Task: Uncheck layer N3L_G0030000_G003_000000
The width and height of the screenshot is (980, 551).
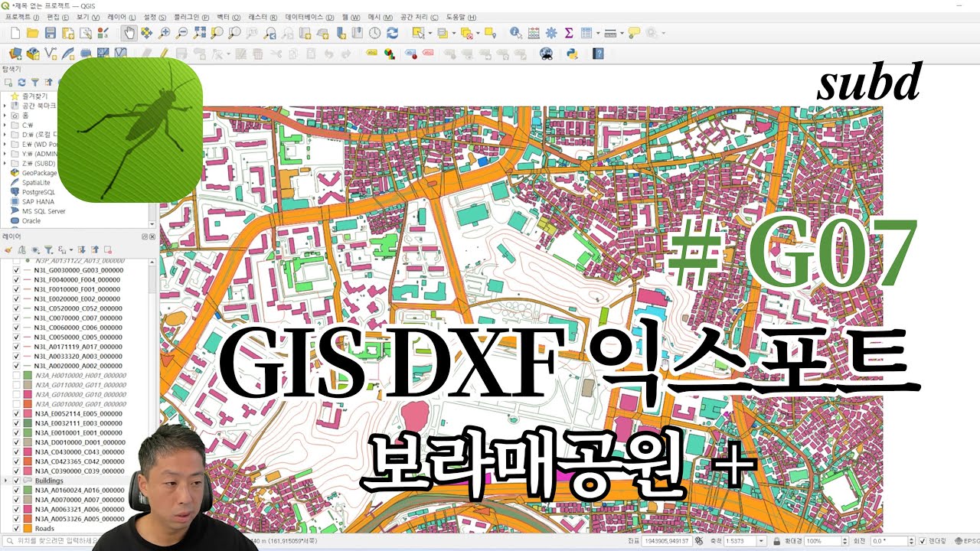Action: [17, 270]
